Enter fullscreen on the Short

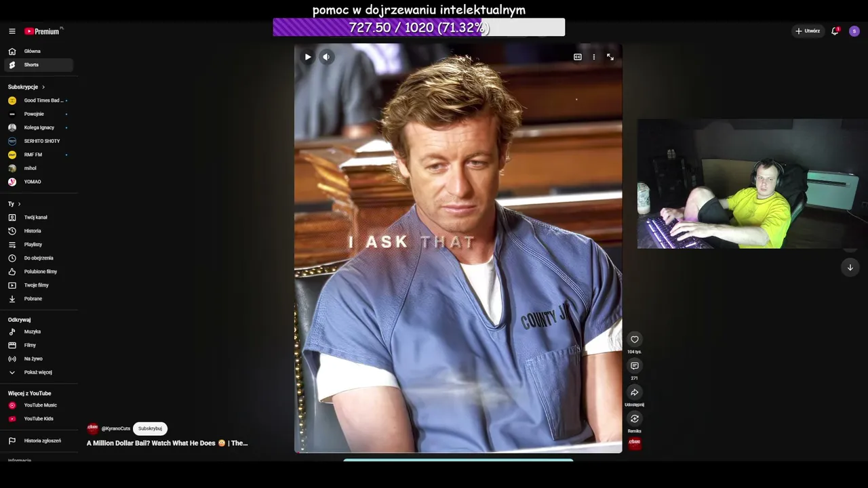[x=610, y=57]
